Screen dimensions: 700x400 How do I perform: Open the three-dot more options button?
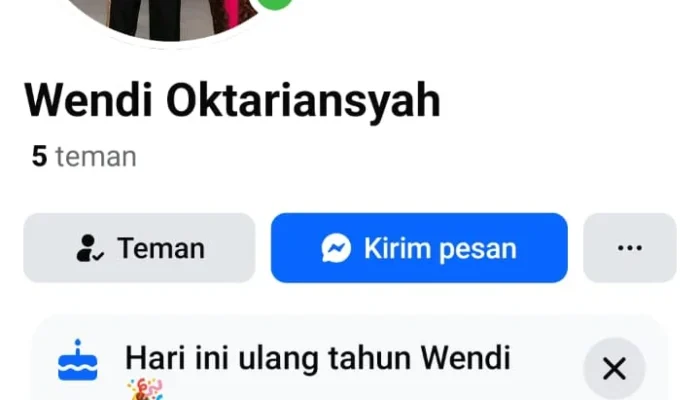(x=629, y=248)
